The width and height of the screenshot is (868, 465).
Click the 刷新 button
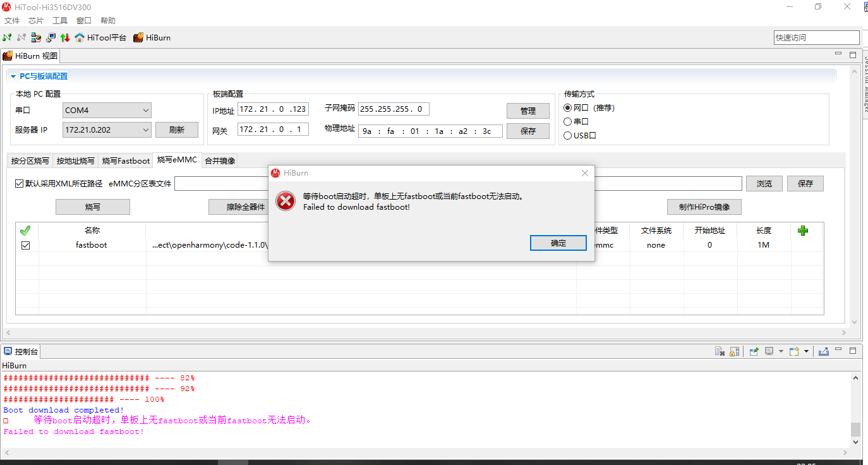click(177, 130)
